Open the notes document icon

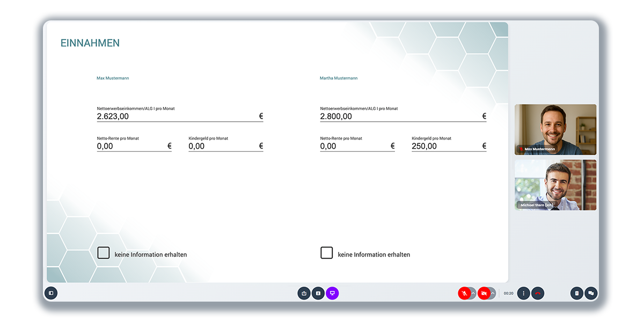577,293
